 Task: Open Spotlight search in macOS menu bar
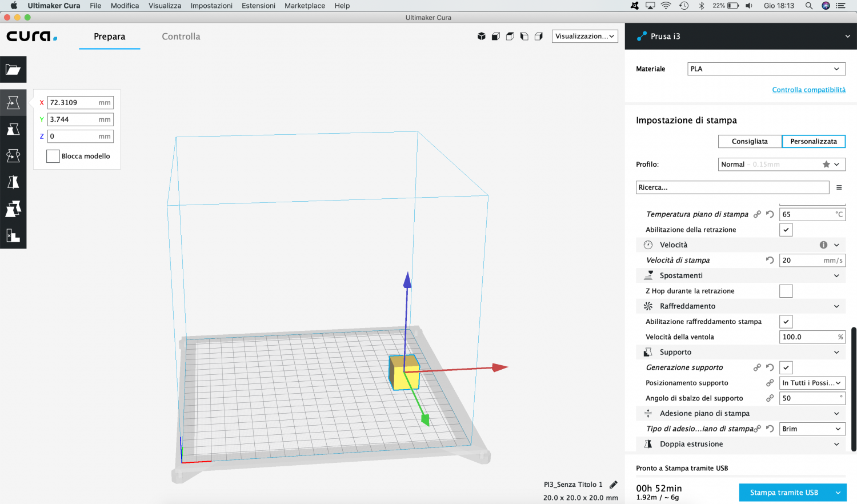pyautogui.click(x=809, y=6)
